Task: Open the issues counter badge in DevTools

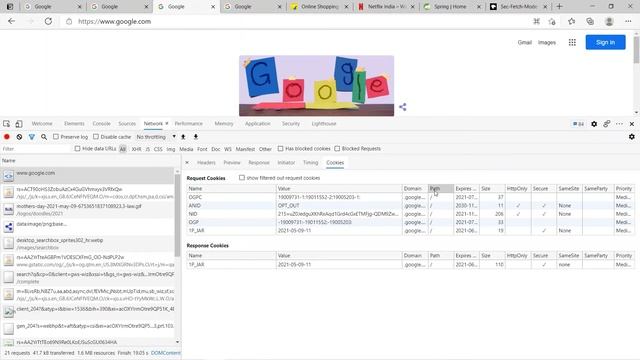Action: pyautogui.click(x=578, y=124)
